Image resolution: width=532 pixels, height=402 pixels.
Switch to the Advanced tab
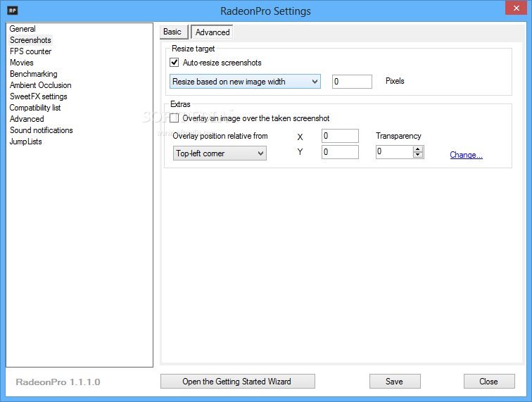[x=212, y=32]
